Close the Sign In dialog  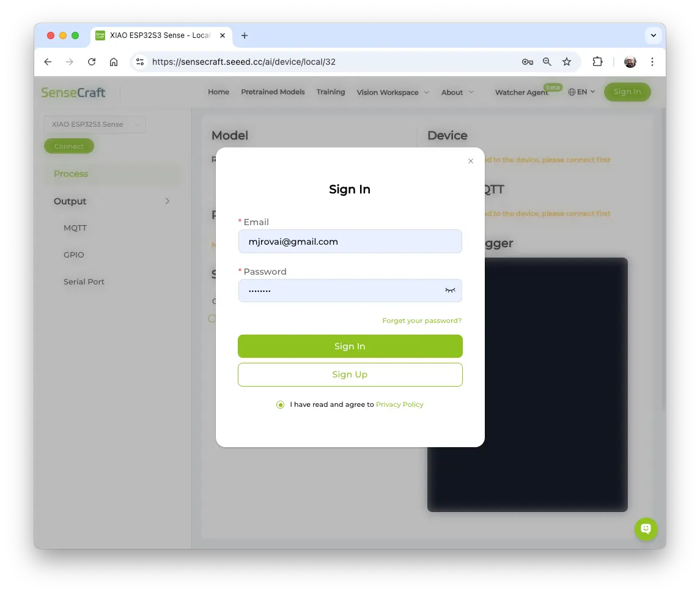471,161
